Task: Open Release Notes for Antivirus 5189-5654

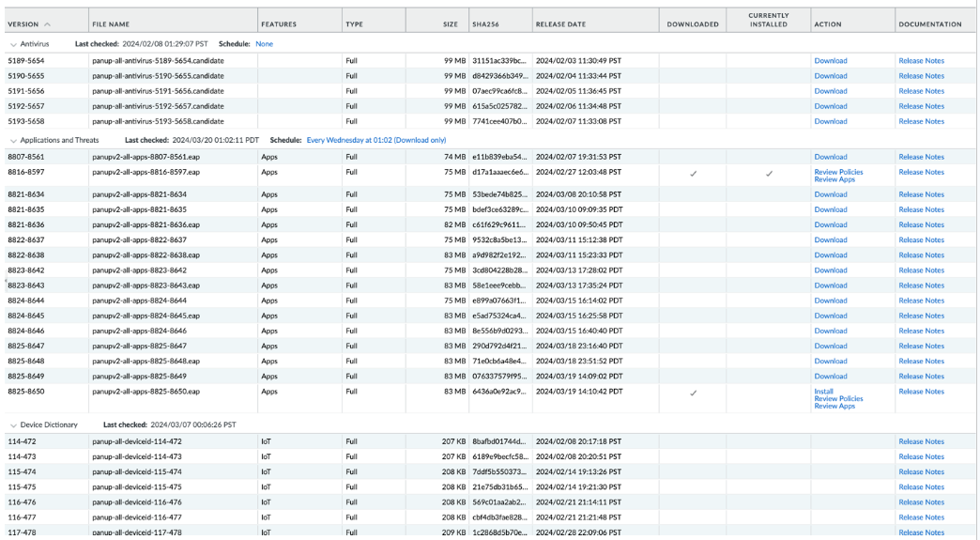Action: 921,61
